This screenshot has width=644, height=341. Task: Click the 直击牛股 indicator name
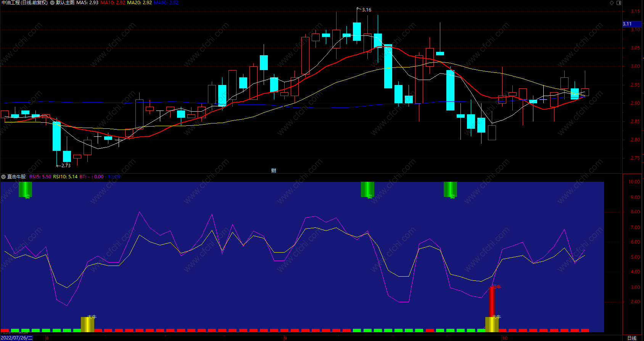[x=16, y=177]
